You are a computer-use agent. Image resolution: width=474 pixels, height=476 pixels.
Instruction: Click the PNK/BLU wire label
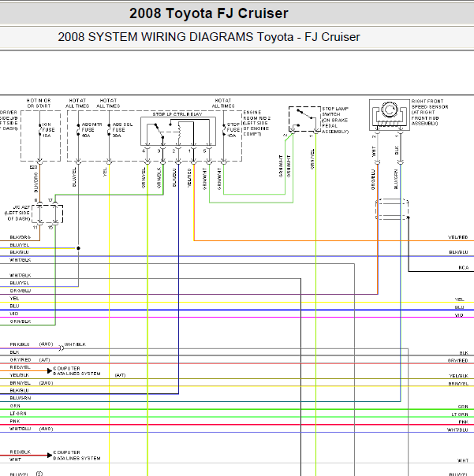[20, 344]
